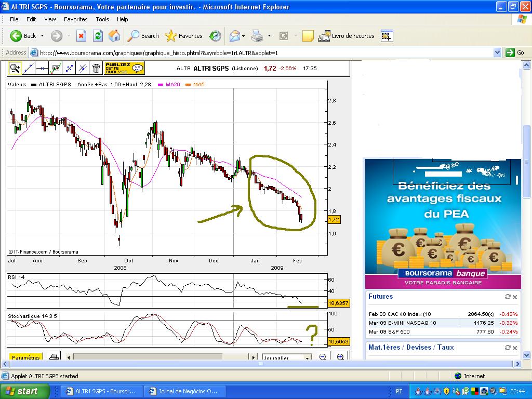Select the dotted segment drawing tool
The image size is (532, 399).
(69, 68)
